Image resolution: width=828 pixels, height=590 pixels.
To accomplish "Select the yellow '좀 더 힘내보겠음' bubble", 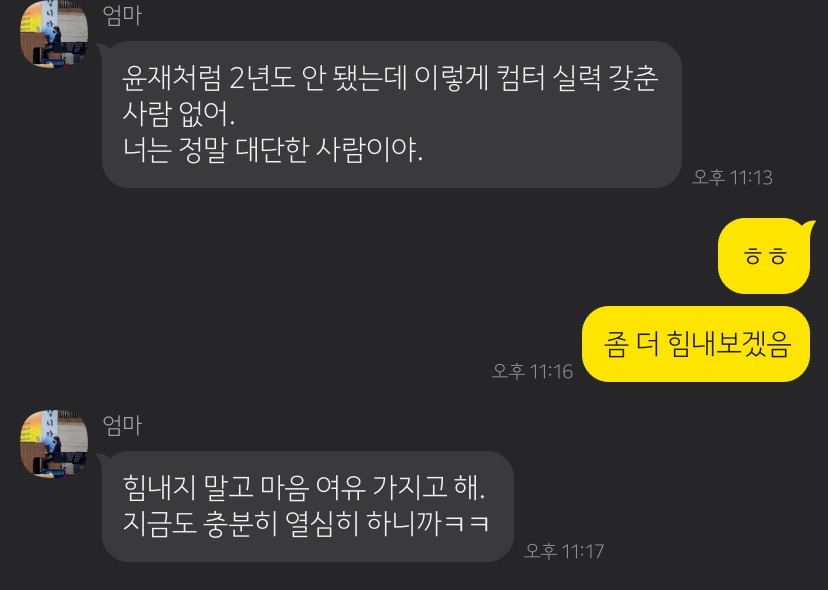I will coord(696,344).
